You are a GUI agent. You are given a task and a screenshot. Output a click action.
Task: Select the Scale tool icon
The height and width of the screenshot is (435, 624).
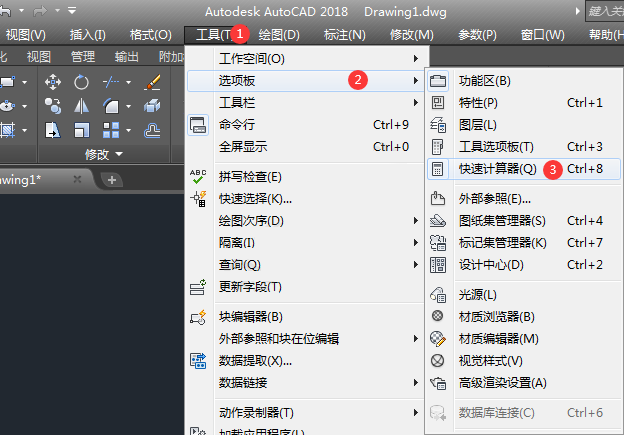(82, 130)
